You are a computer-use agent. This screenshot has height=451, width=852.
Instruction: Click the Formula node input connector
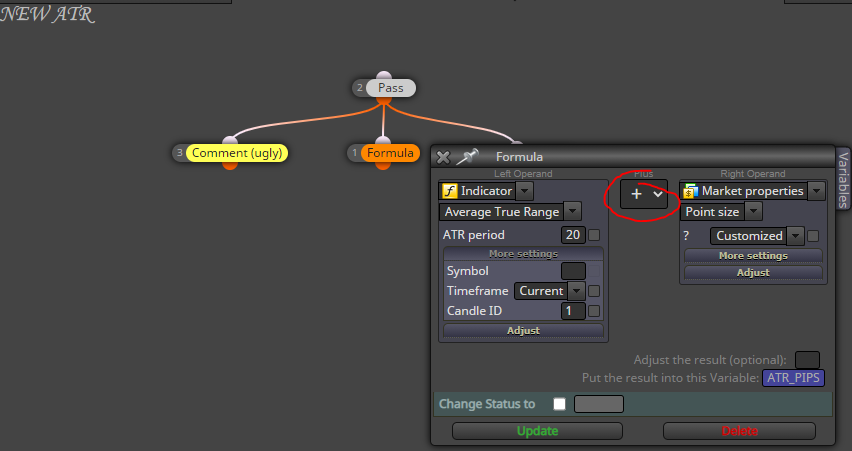[x=383, y=141]
